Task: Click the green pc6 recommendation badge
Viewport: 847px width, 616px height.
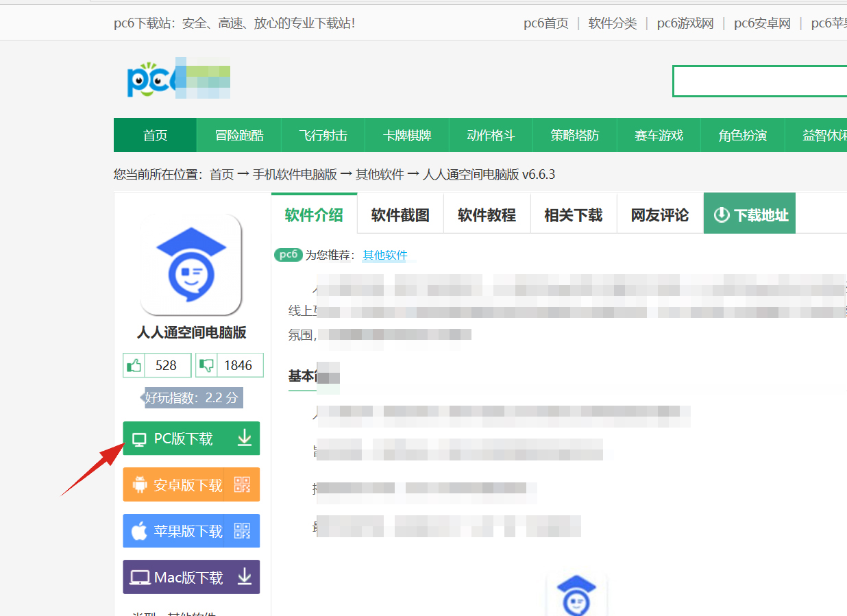Action: pyautogui.click(x=289, y=255)
